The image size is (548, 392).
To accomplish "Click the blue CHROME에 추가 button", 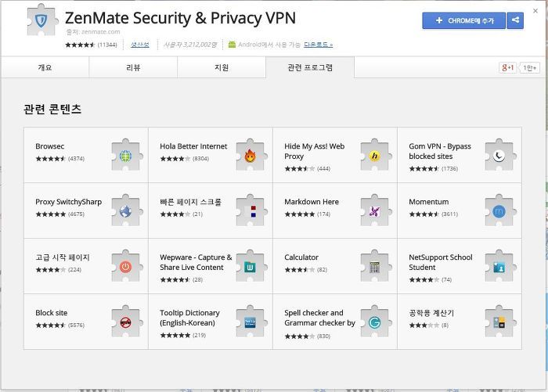I will (463, 20).
